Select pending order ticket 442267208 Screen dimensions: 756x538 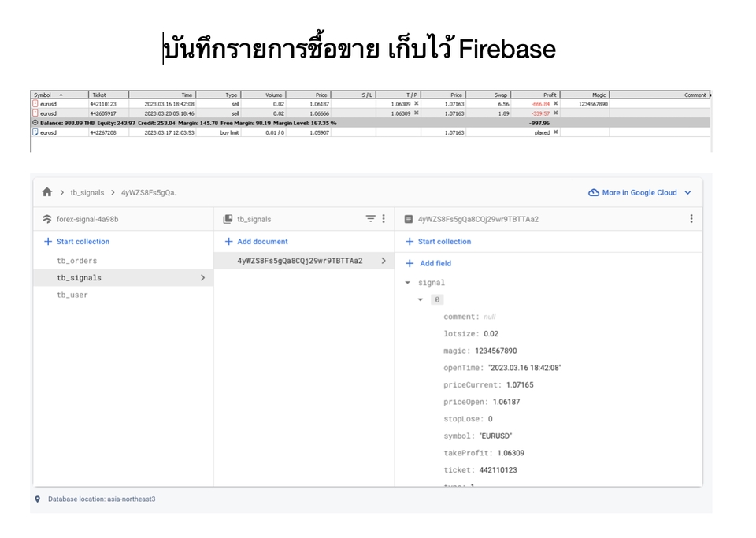pyautogui.click(x=370, y=132)
